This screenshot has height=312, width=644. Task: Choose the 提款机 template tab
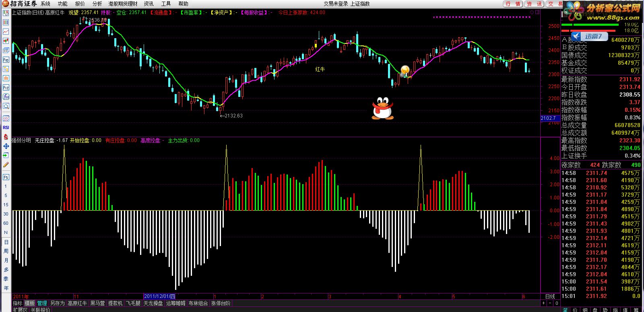pos(115,303)
